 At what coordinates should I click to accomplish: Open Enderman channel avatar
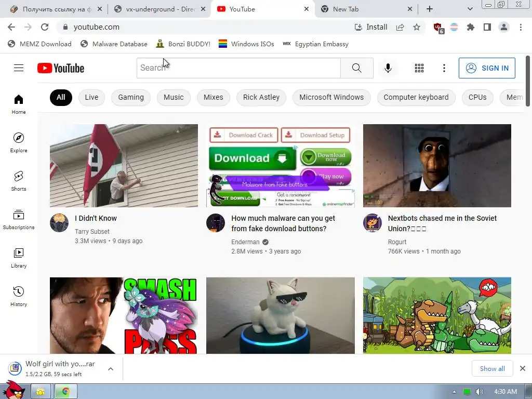click(x=216, y=223)
